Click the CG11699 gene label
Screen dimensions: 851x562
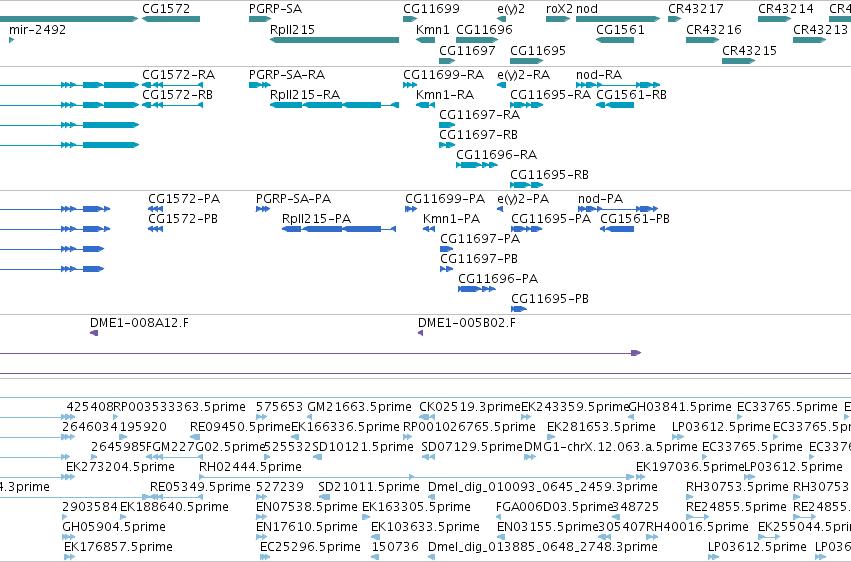(431, 9)
